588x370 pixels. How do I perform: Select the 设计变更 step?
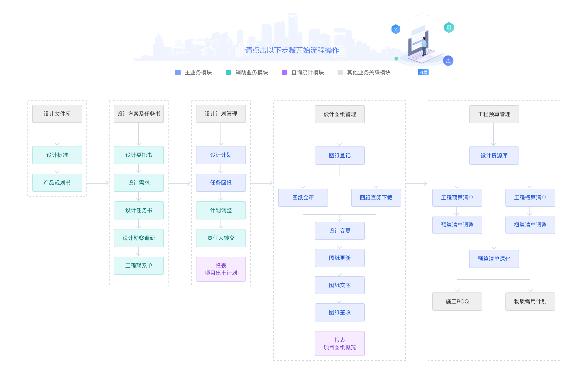tap(339, 231)
